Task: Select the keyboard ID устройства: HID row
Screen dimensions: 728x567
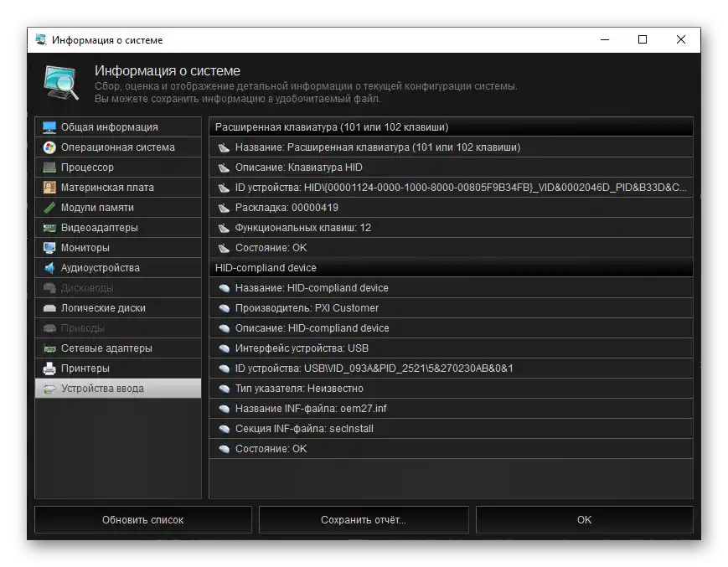Action: 451,188
